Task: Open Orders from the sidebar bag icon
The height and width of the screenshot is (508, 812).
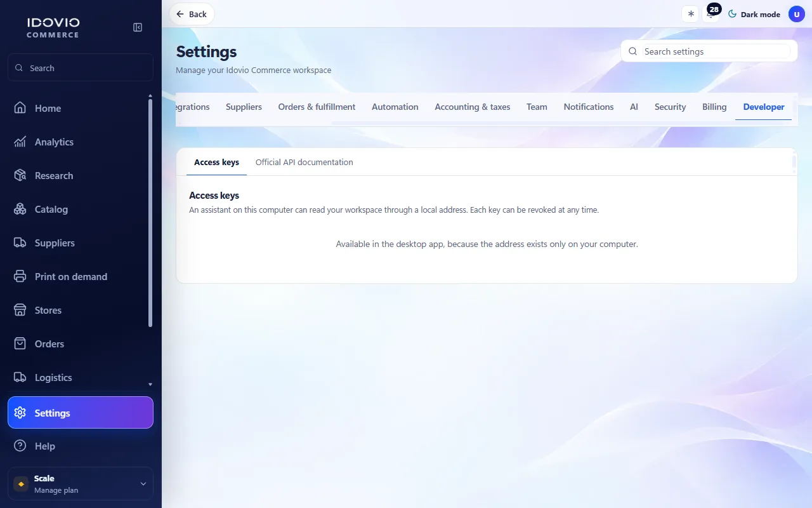Action: (x=20, y=344)
